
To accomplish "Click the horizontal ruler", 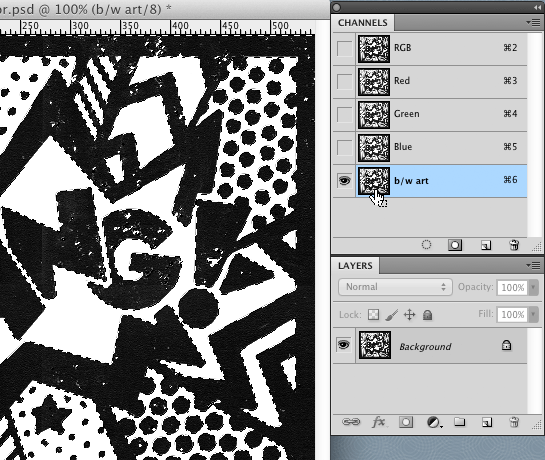I will coord(157,27).
